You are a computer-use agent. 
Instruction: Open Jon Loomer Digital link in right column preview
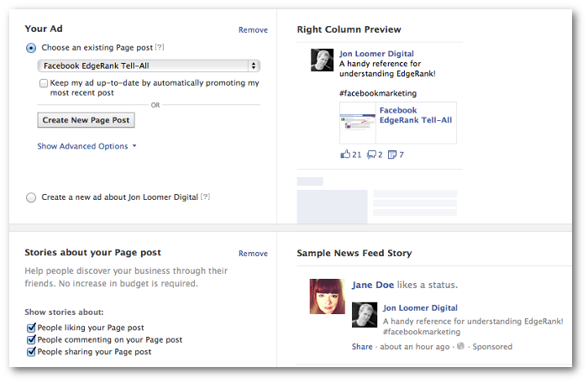pos(376,54)
